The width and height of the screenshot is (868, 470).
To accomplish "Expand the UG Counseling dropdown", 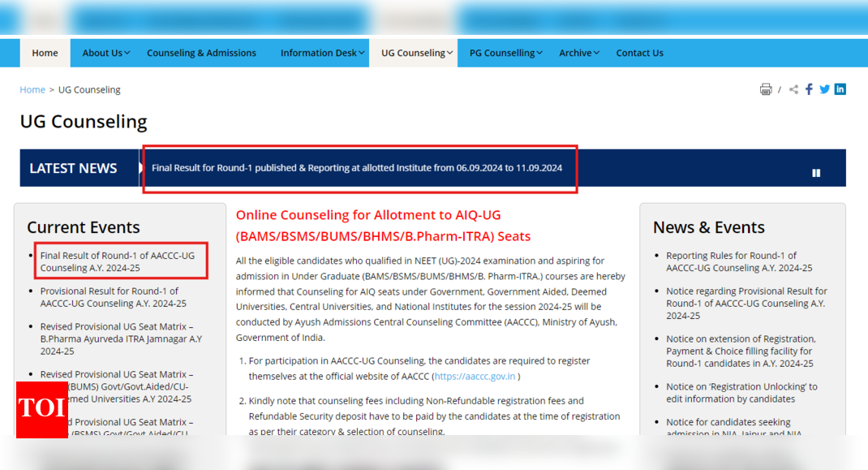I will tap(416, 53).
